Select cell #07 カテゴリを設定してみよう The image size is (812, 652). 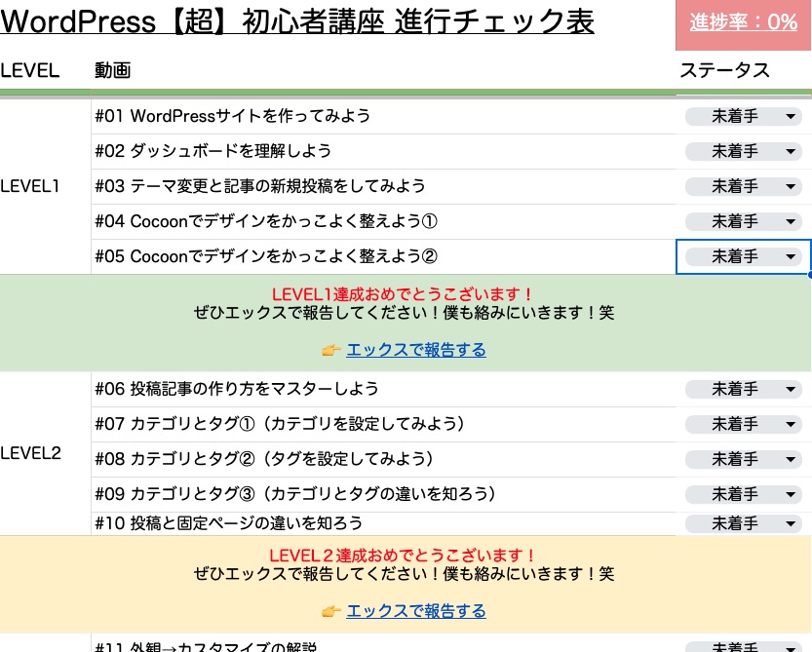(383, 424)
